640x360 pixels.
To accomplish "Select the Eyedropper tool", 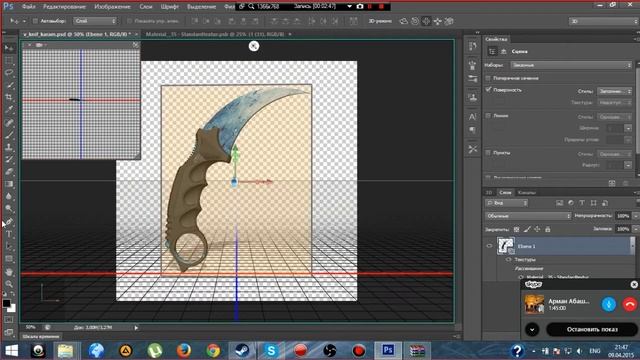I will click(9, 109).
